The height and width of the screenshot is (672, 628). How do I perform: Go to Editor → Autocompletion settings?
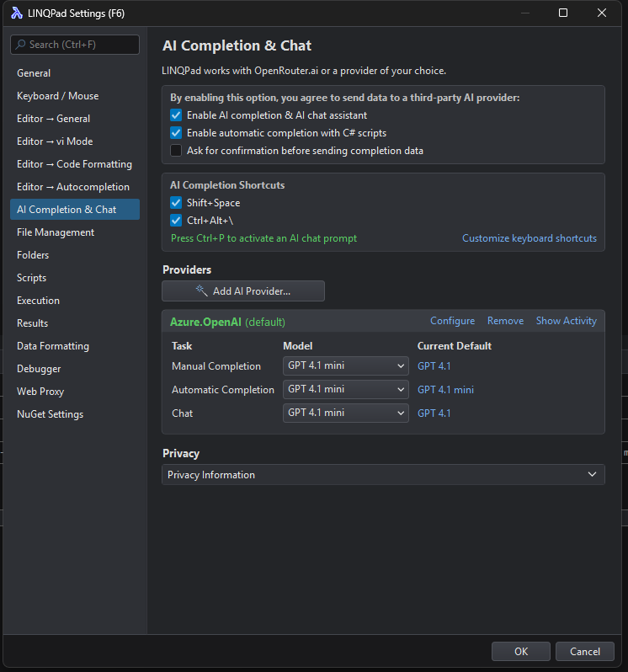point(75,187)
